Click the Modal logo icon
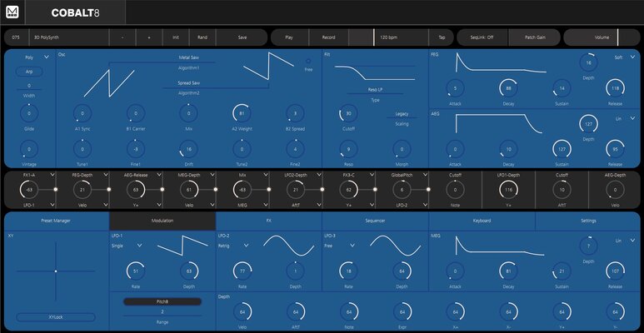 12,12
